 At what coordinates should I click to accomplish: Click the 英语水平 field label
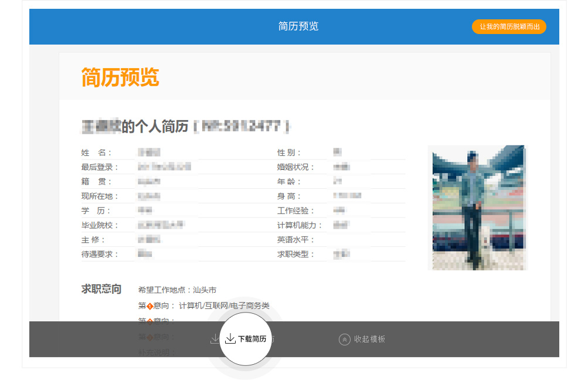296,240
